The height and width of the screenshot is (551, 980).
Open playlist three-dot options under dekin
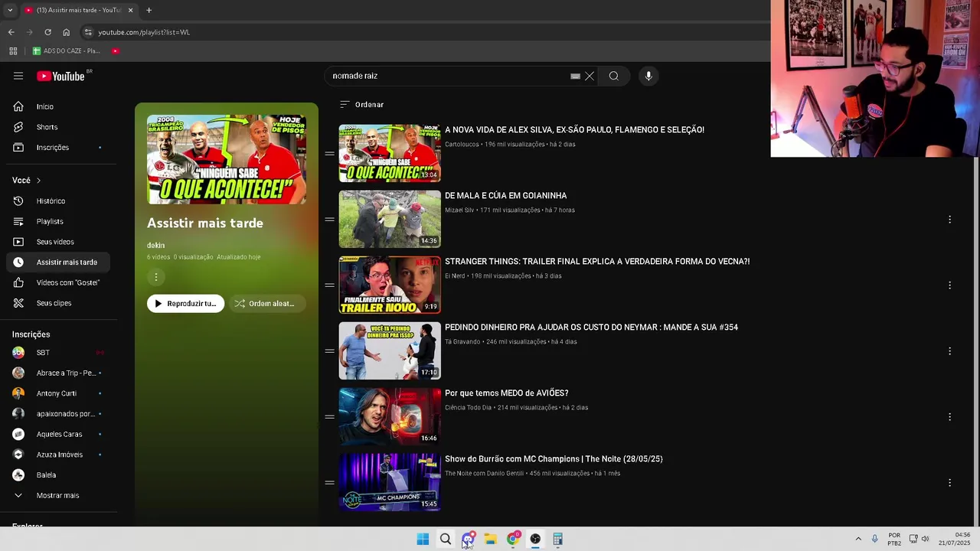click(x=155, y=277)
